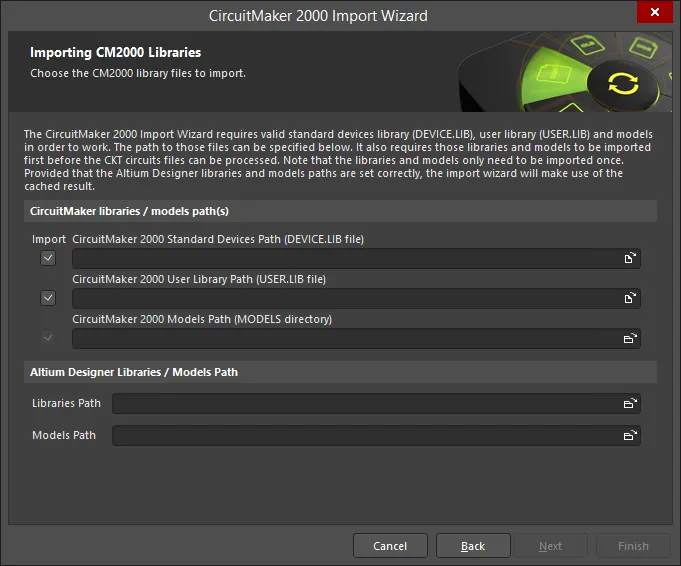This screenshot has height=566, width=681.
Task: Click 'CircuitMaker 2000 User Library Path (USER.LIB file)' label
Action: (x=199, y=279)
